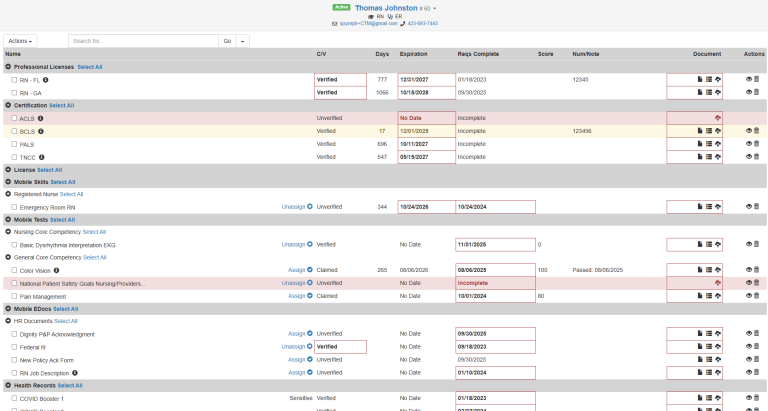Delete the TNCC row with trash icon

point(756,157)
